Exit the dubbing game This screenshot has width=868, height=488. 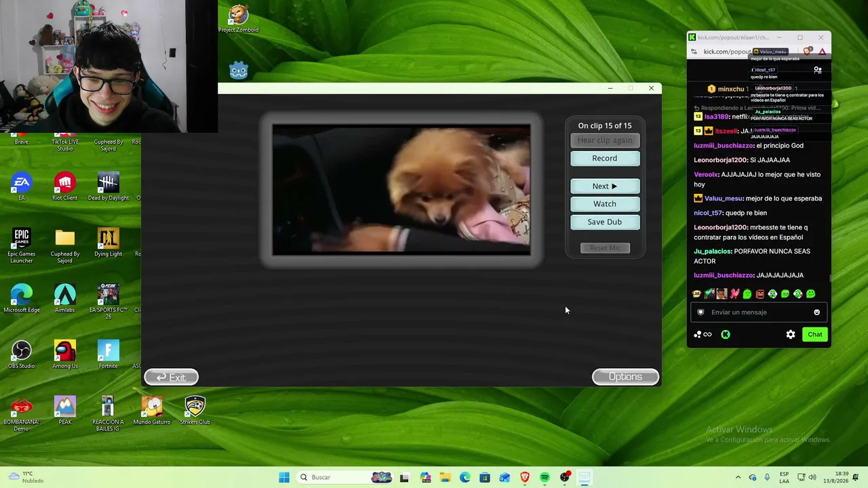point(172,378)
